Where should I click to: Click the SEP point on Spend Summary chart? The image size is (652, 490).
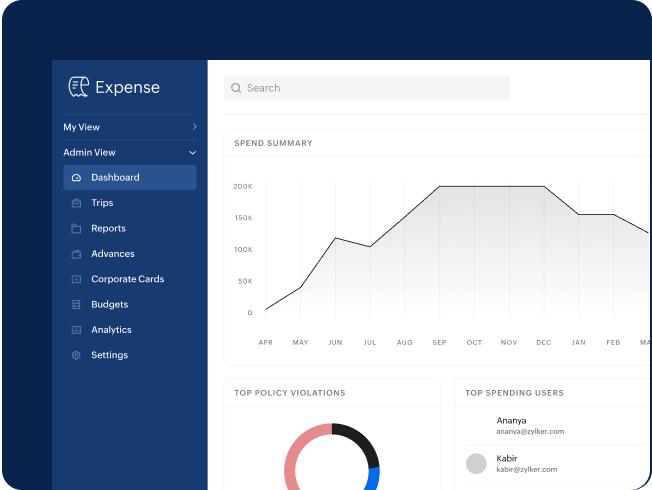click(439, 187)
